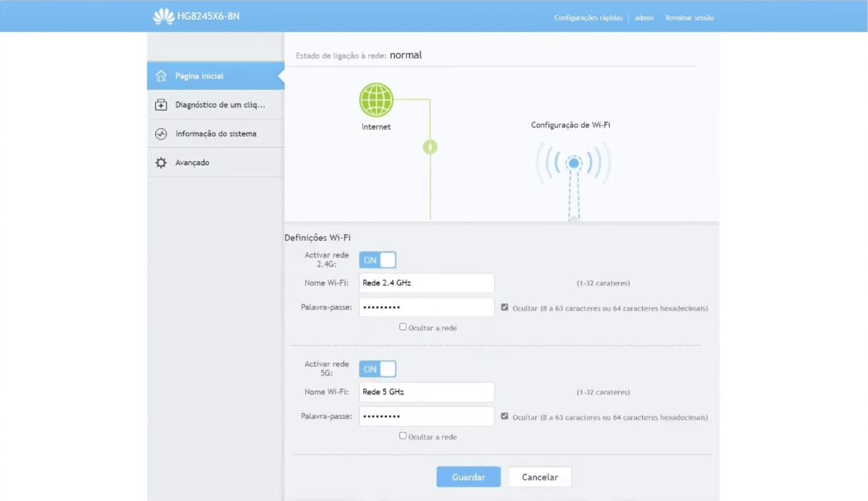Click the Terminar sessão link
The width and height of the screenshot is (868, 501).
click(x=689, y=18)
